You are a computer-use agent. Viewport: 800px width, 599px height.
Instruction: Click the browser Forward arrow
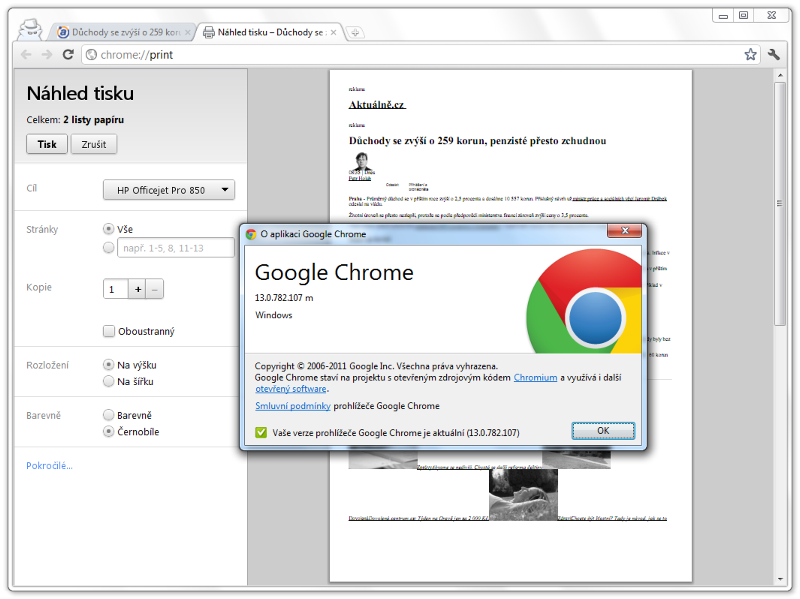click(47, 55)
